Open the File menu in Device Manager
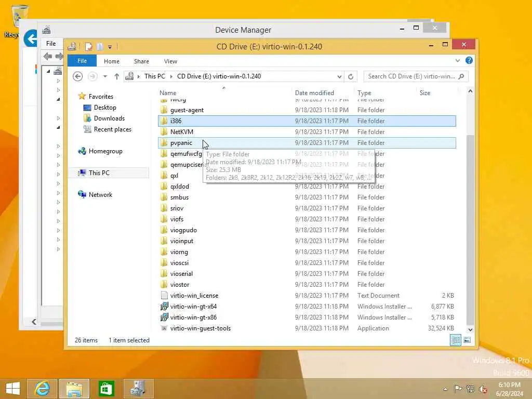The width and height of the screenshot is (532, 399). [51, 44]
